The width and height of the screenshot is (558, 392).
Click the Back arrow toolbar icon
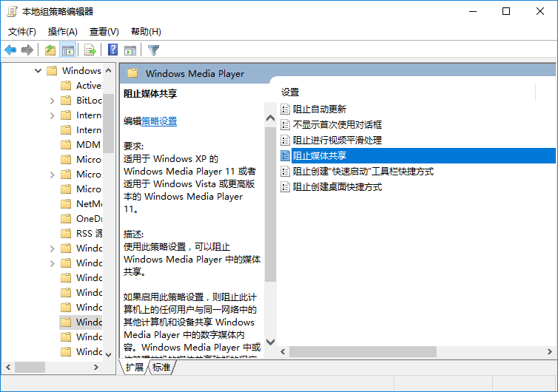10,50
